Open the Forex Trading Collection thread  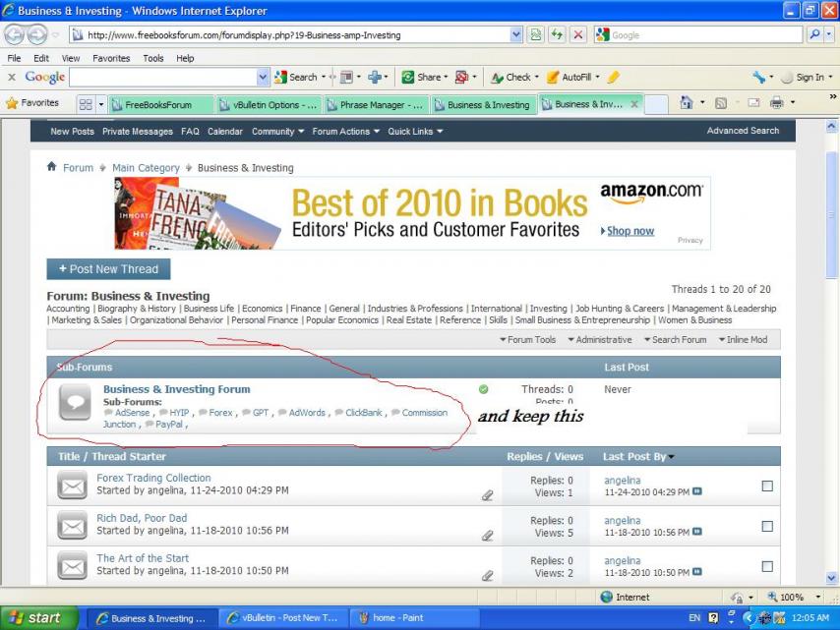tap(153, 478)
